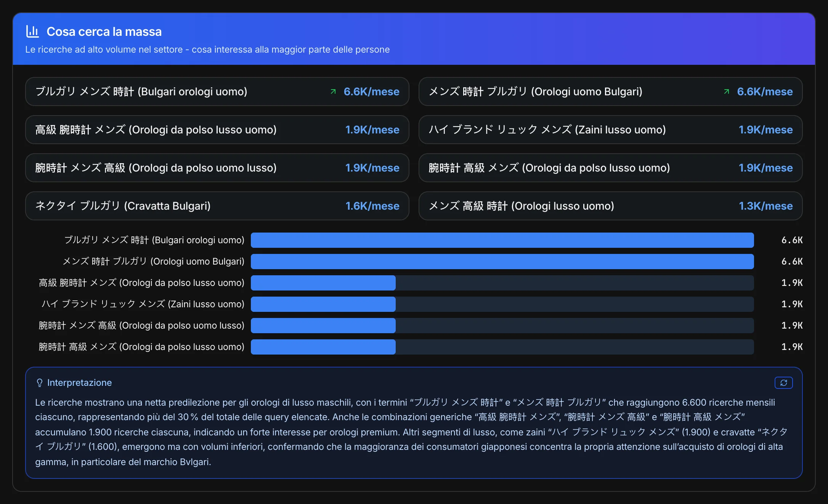
Task: Click the interpretation paragraph about Bvlgari
Action: pyautogui.click(x=412, y=432)
